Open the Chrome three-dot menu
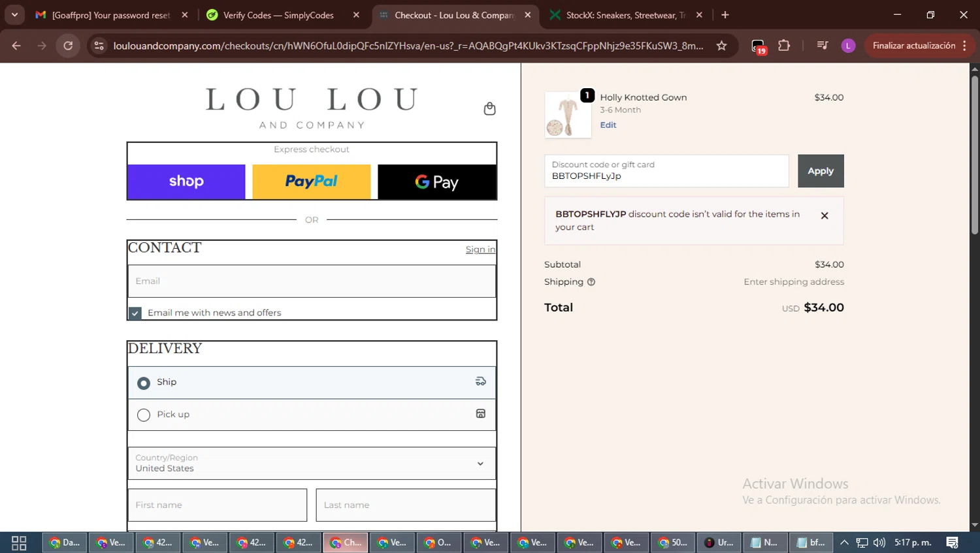 point(964,46)
